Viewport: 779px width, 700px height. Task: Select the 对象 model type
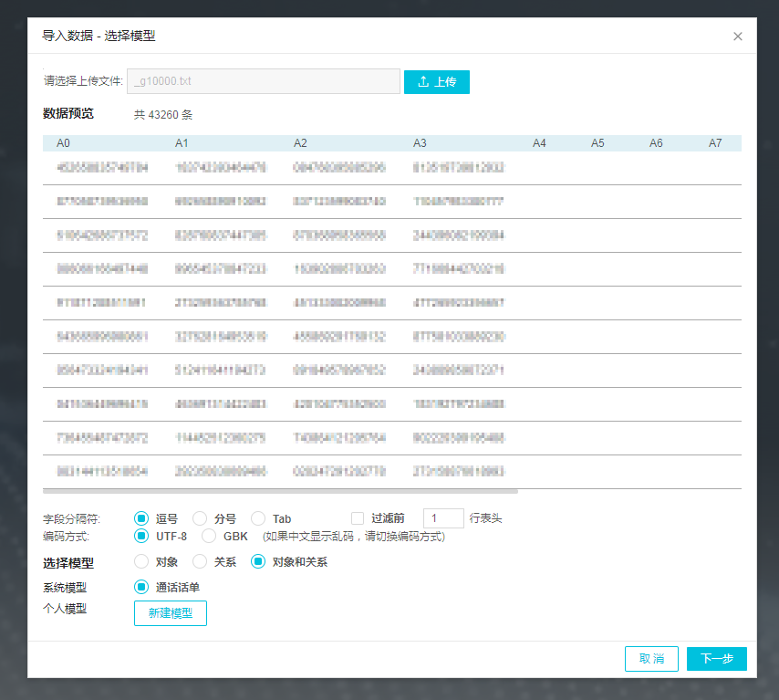141,562
